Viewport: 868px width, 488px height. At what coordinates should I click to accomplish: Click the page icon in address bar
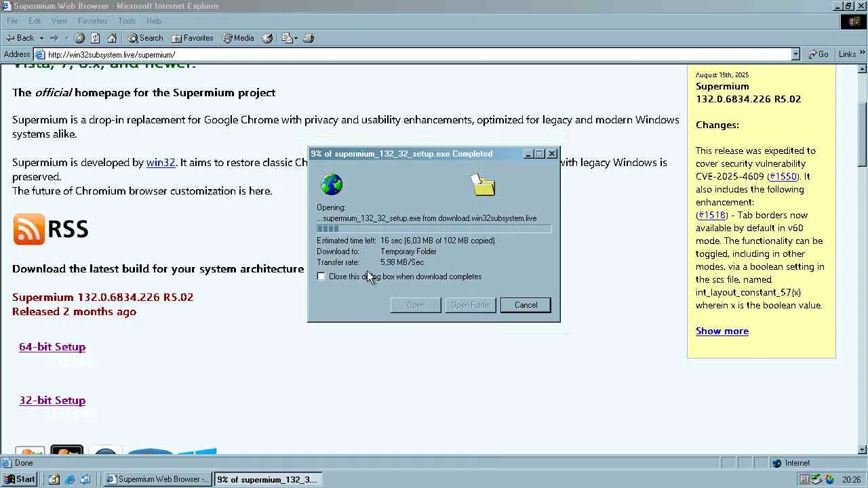[x=40, y=54]
